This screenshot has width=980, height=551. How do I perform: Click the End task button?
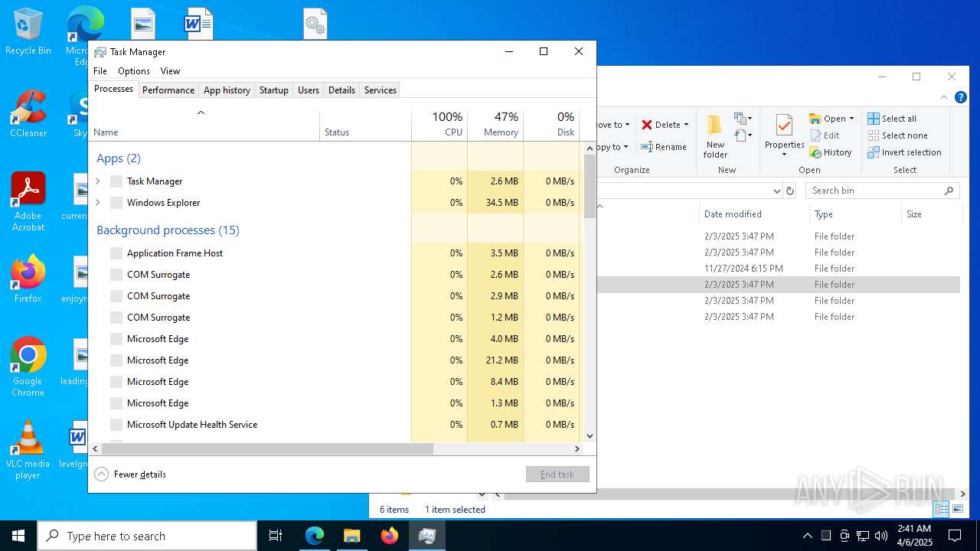coord(557,474)
